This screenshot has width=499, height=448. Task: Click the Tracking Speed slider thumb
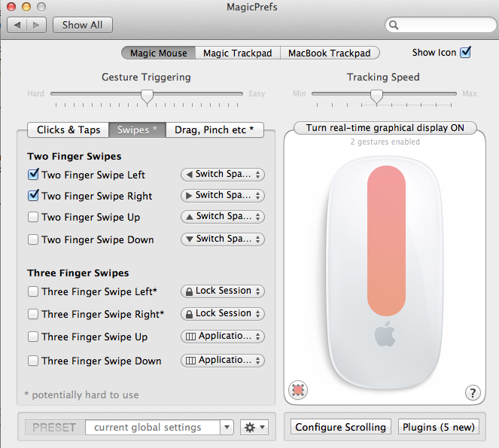(x=376, y=96)
